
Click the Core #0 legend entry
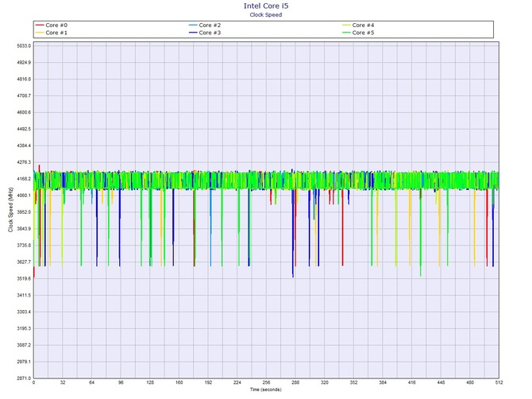click(52, 25)
